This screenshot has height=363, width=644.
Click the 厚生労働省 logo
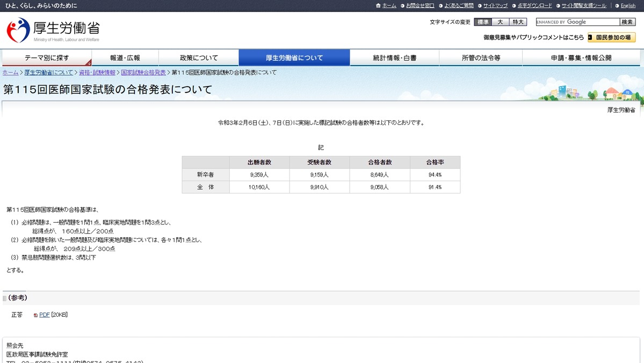pyautogui.click(x=53, y=30)
